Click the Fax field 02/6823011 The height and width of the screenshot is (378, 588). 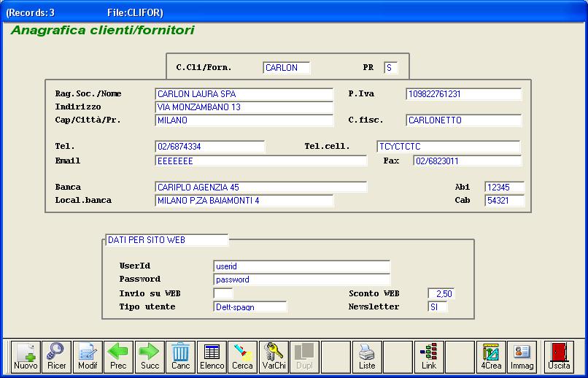[x=467, y=161]
